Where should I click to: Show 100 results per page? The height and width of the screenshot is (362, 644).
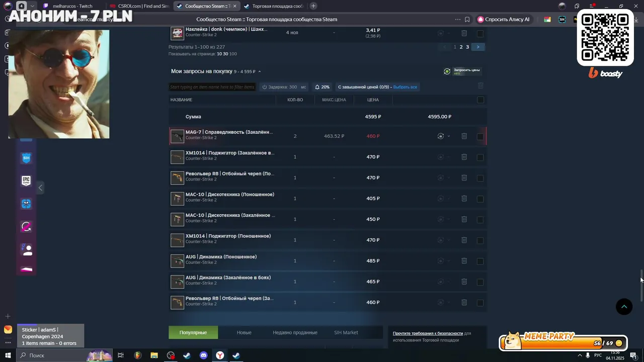coord(233,54)
